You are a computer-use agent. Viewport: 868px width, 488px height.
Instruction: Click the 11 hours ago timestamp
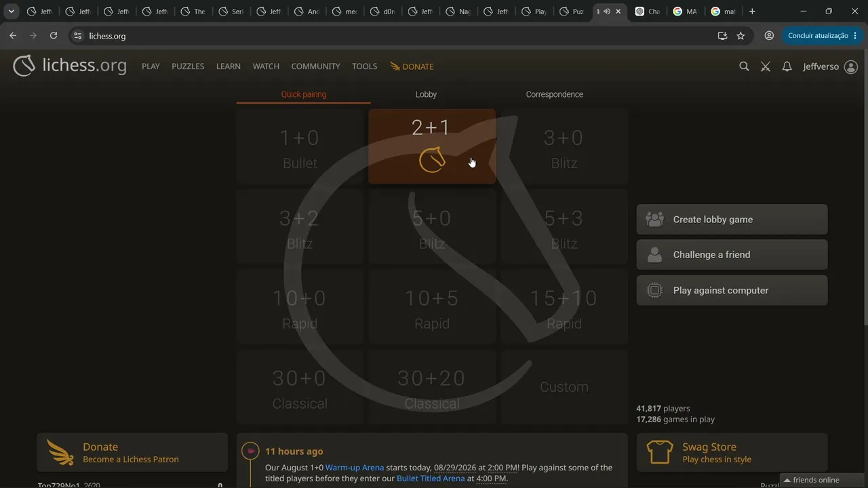tap(294, 451)
